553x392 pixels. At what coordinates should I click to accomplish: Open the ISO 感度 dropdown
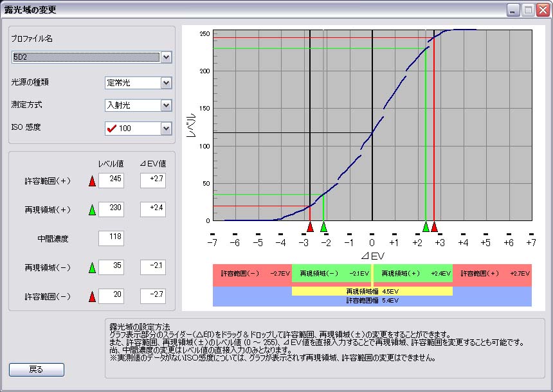(166, 129)
